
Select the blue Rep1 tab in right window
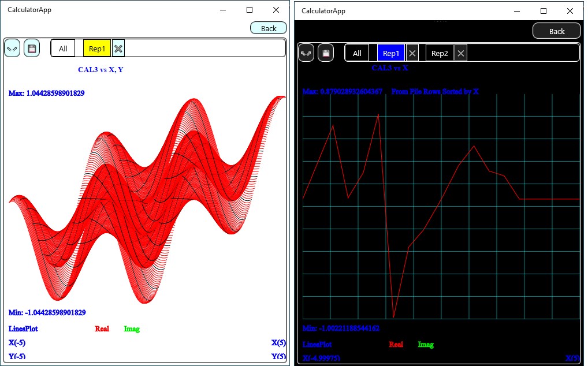point(391,53)
